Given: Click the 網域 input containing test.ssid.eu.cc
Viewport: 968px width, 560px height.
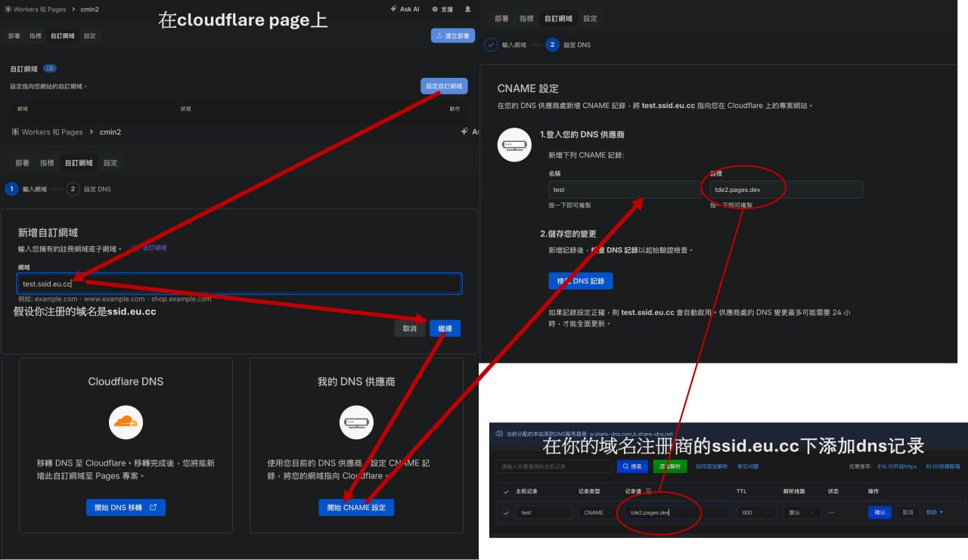Looking at the screenshot, I should click(239, 283).
